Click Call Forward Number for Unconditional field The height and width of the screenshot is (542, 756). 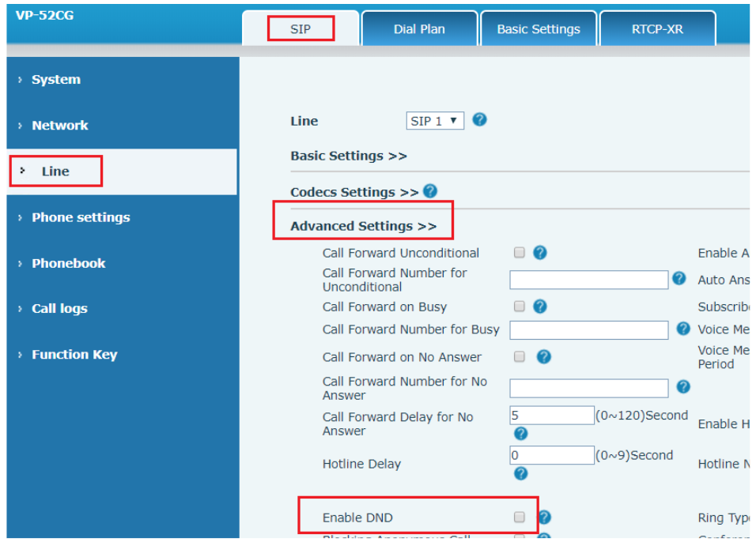pos(588,280)
